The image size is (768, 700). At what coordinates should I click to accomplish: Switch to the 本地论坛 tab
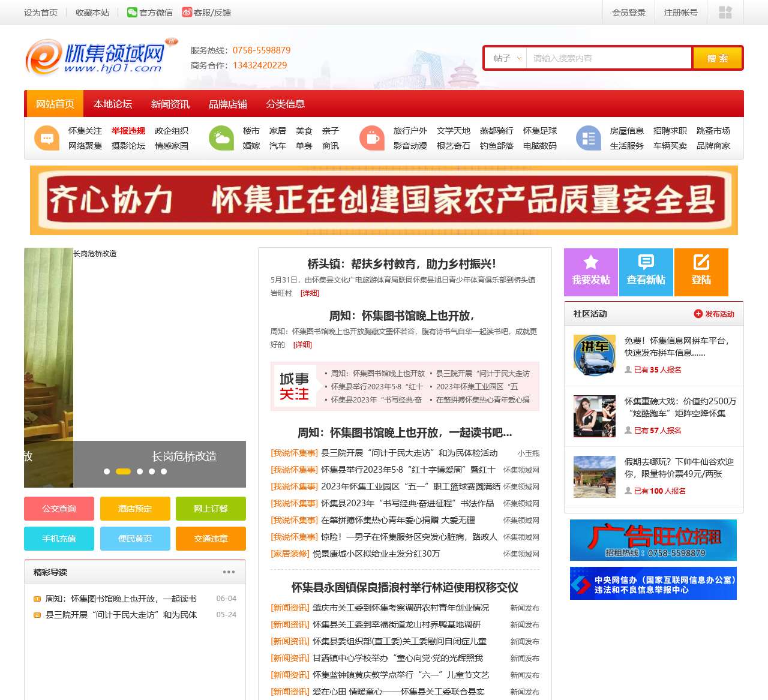click(113, 103)
